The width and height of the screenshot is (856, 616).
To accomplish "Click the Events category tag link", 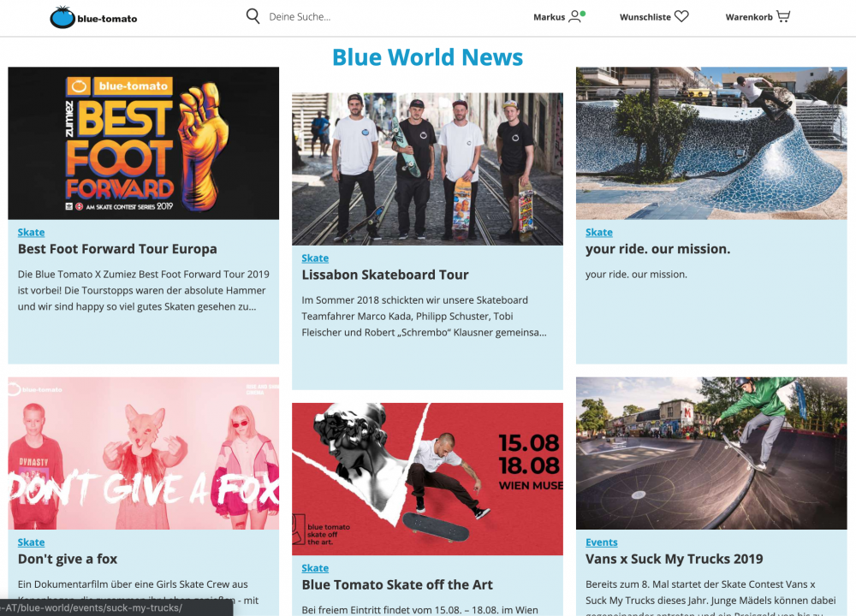I will click(x=601, y=542).
